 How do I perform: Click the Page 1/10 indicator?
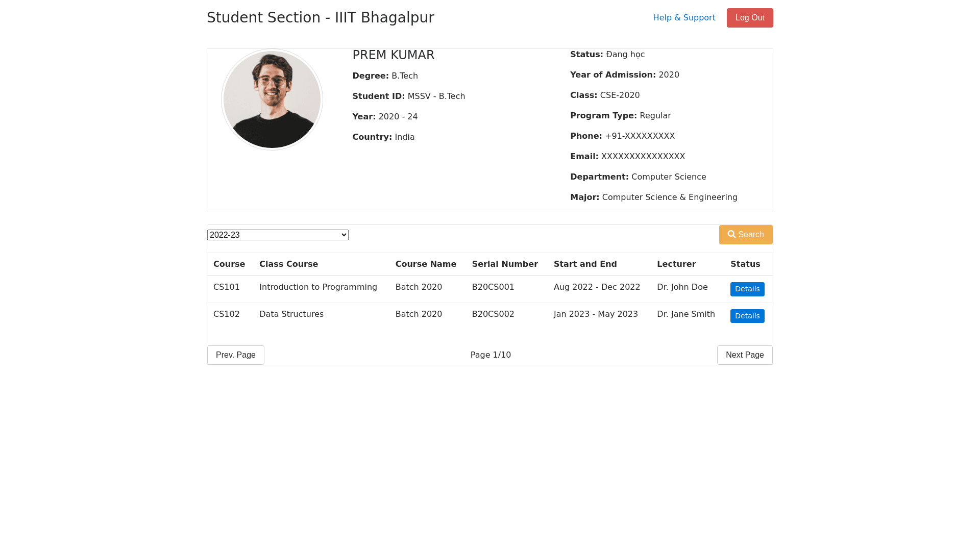click(x=490, y=355)
